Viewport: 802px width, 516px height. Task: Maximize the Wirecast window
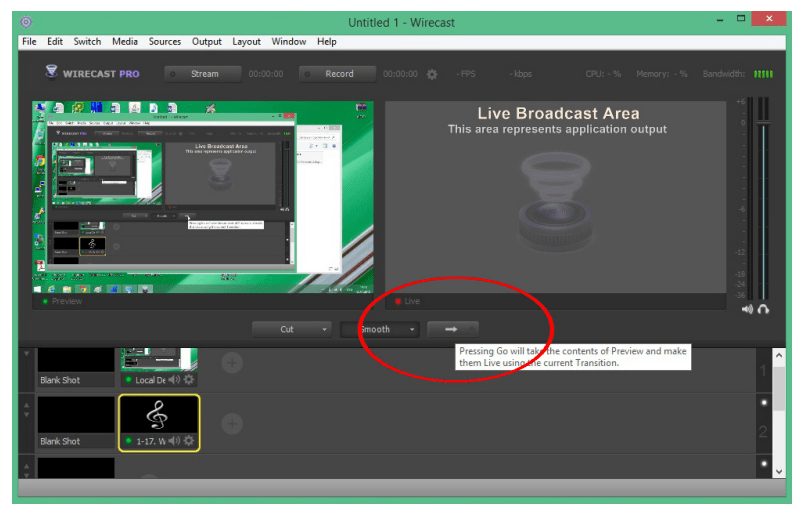point(741,19)
